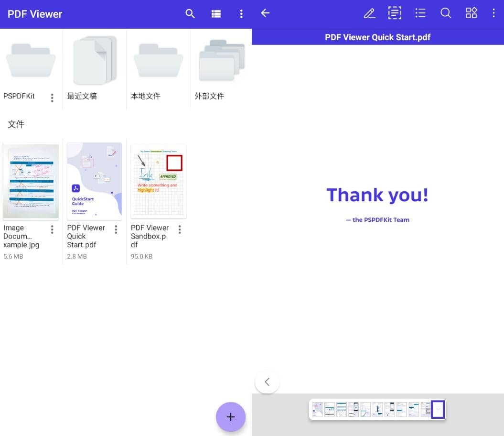Open the reader view icon
Image resolution: width=504 pixels, height=436 pixels.
click(x=395, y=13)
